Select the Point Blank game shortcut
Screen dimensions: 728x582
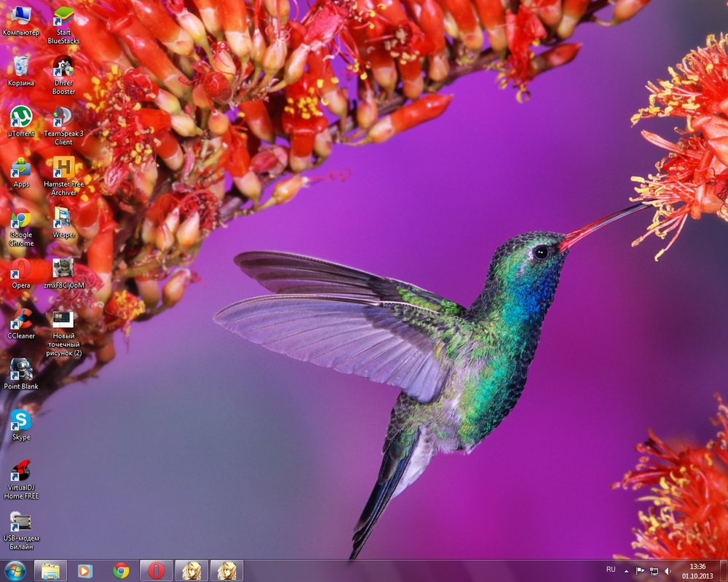20,370
